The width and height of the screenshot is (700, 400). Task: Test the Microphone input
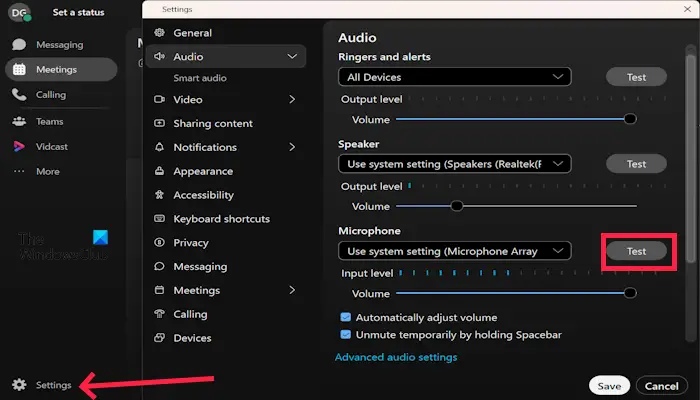click(x=636, y=251)
